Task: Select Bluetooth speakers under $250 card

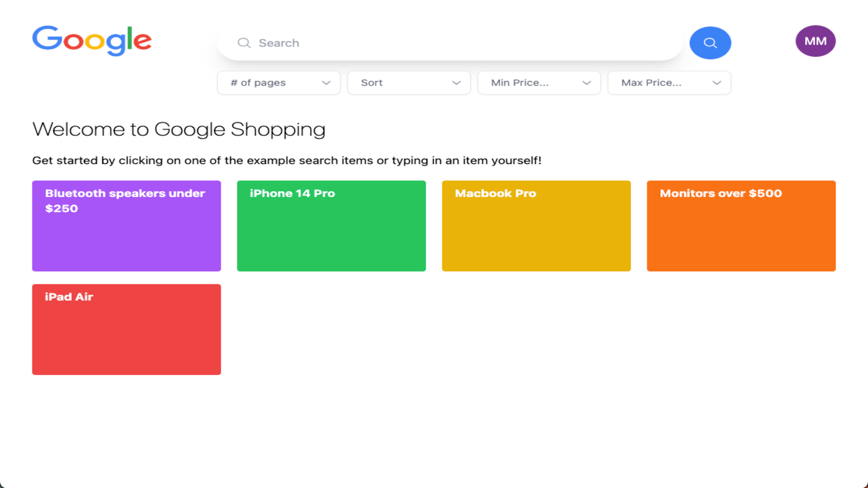Action: pyautogui.click(x=127, y=226)
